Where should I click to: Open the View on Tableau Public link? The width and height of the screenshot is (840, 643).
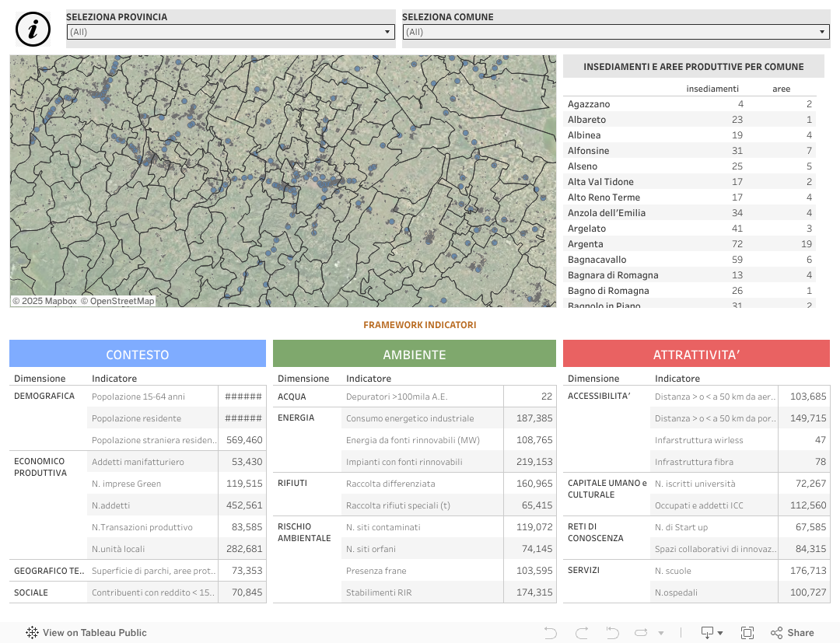point(94,633)
